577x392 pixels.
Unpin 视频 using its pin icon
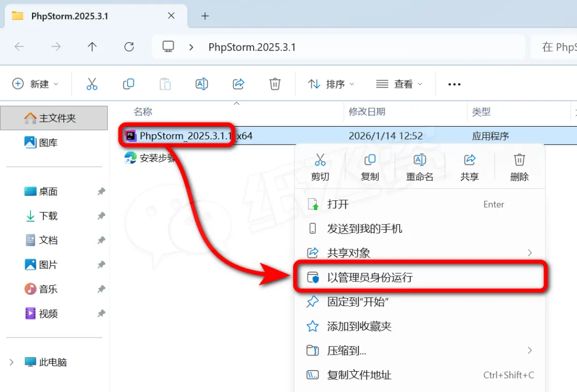point(101,313)
